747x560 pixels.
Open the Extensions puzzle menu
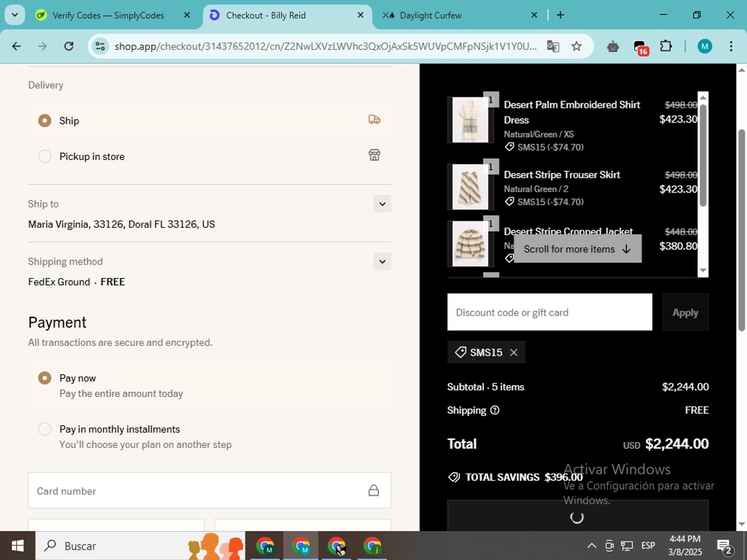[x=666, y=46]
